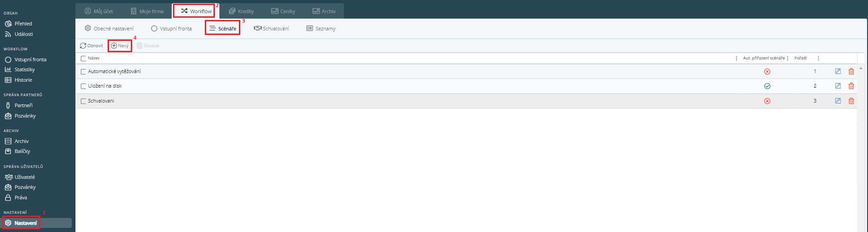Open column menu for Název header

coord(736,58)
